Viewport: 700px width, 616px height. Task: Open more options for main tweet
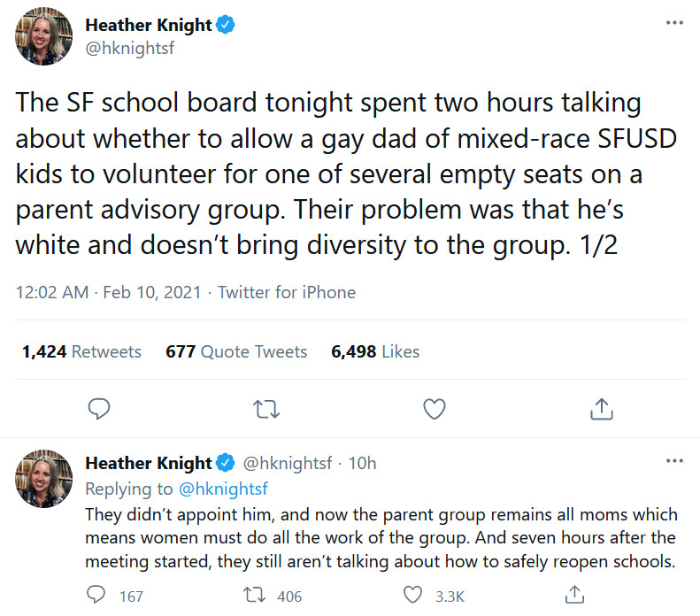pyautogui.click(x=674, y=24)
